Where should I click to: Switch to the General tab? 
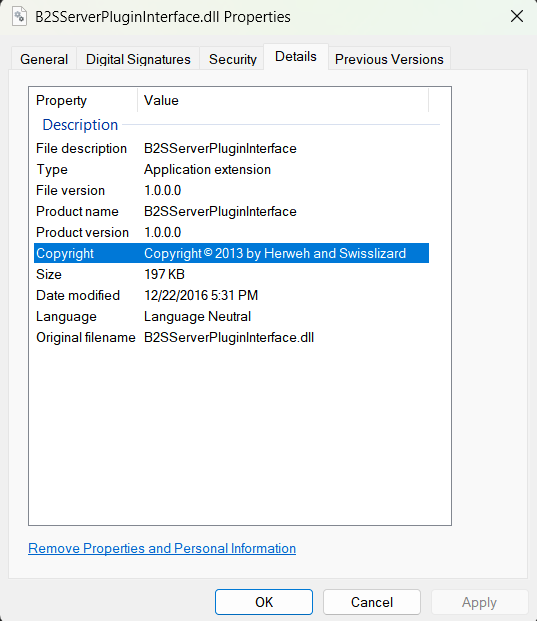[x=44, y=59]
